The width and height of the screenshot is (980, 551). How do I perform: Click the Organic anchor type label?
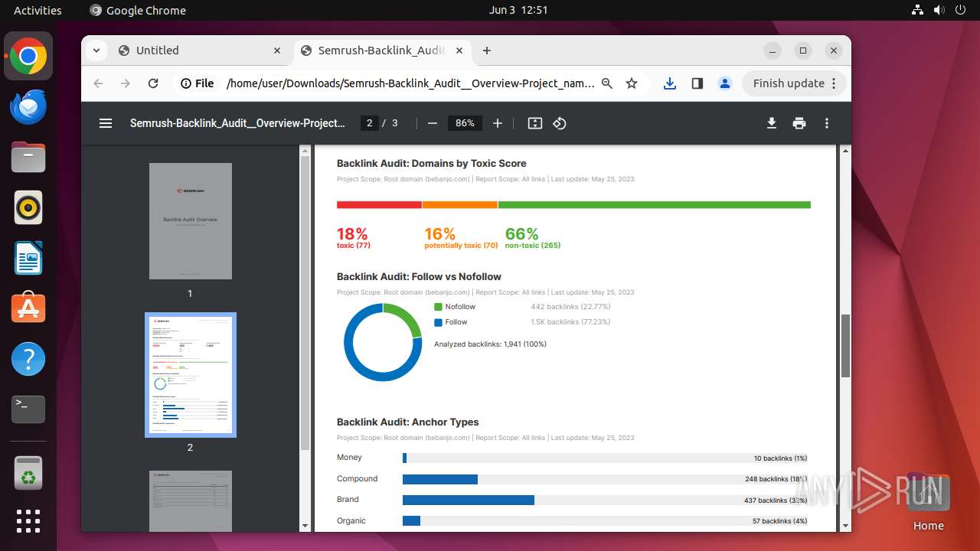351,521
